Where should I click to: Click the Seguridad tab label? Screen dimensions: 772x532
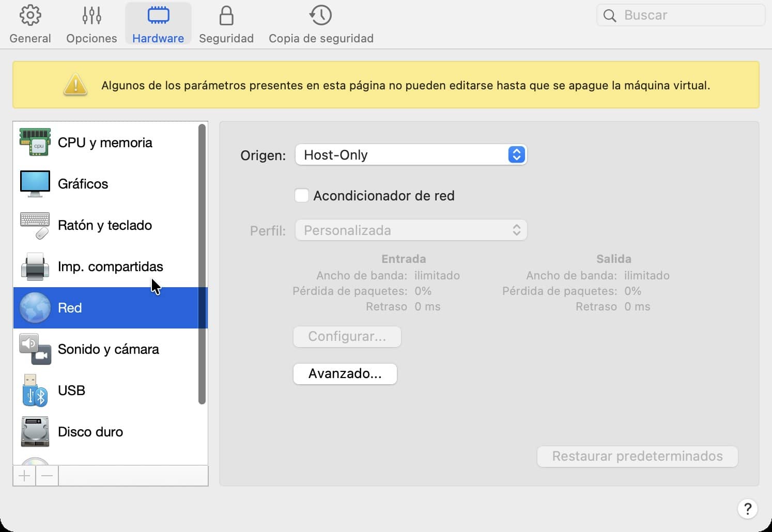226,38
